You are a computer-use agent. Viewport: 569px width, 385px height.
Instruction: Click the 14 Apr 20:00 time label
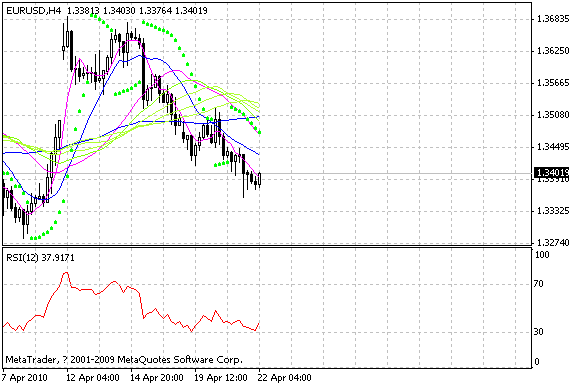157,378
